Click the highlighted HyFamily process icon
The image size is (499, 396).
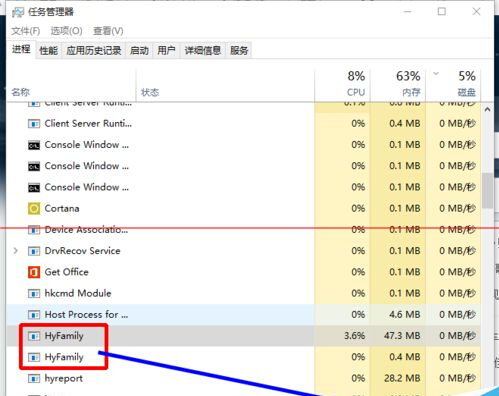[x=34, y=336]
